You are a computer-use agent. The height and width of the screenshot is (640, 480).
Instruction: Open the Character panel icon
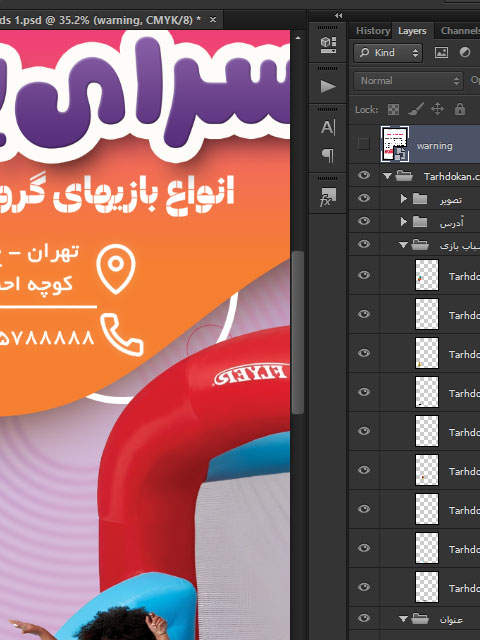(328, 127)
